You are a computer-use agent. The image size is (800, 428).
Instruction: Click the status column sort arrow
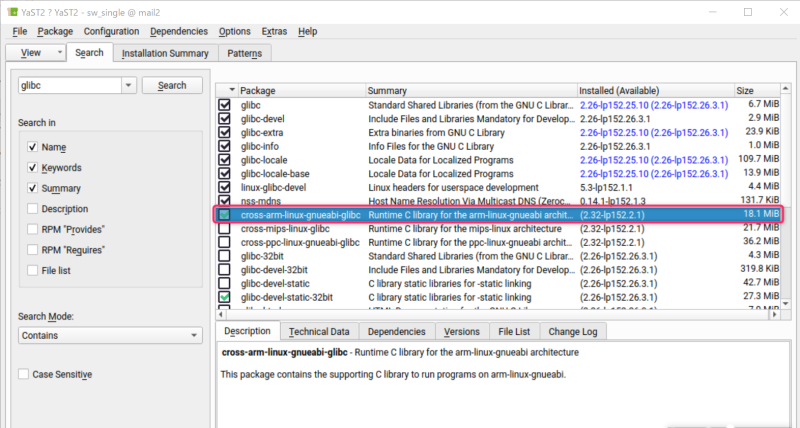click(x=232, y=90)
